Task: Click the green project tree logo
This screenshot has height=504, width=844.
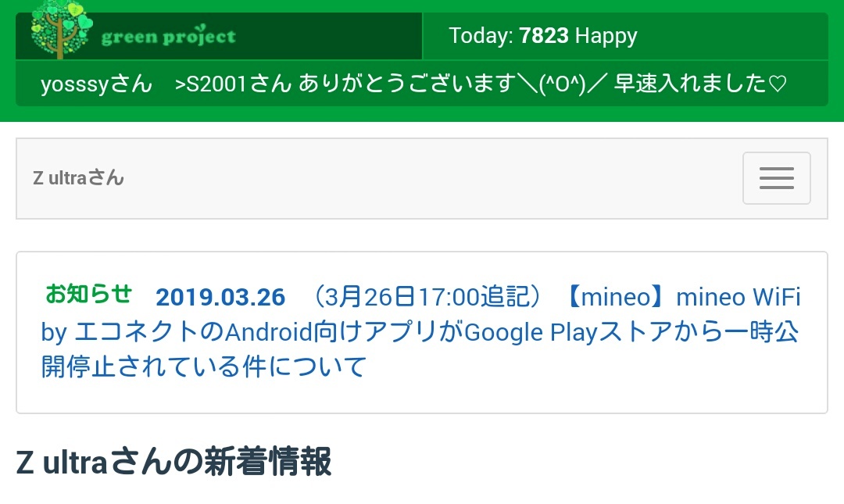Action: point(61,28)
